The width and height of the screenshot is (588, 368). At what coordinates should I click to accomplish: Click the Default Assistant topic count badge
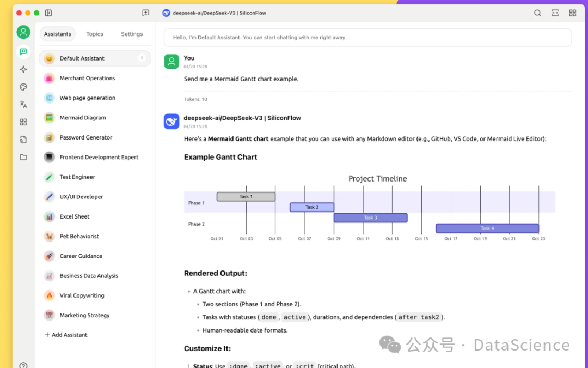tap(142, 58)
